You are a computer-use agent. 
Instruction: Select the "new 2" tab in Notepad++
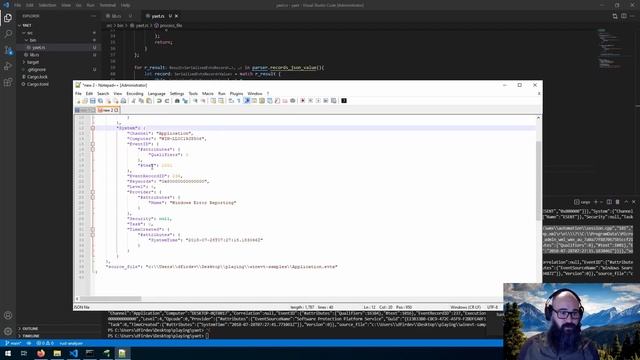[108, 110]
